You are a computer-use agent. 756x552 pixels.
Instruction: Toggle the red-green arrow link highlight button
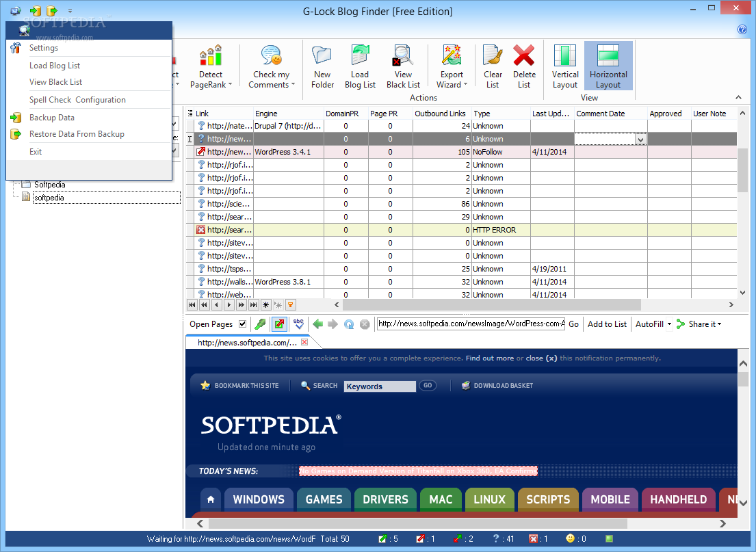pos(279,324)
